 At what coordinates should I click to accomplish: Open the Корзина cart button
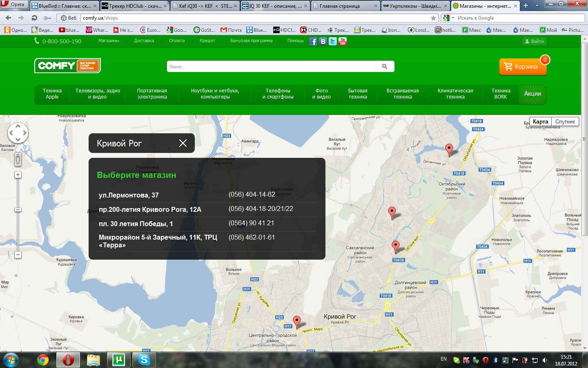click(x=523, y=67)
